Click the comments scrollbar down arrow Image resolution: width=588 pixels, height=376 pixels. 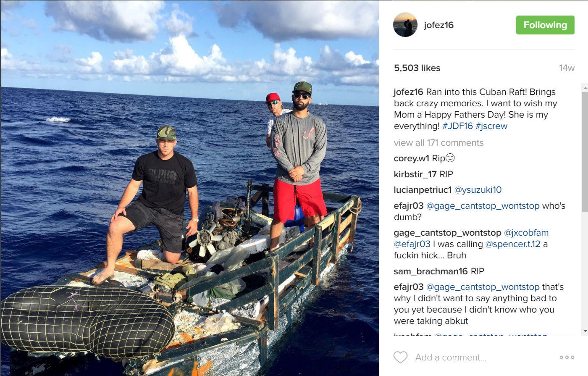(x=585, y=331)
